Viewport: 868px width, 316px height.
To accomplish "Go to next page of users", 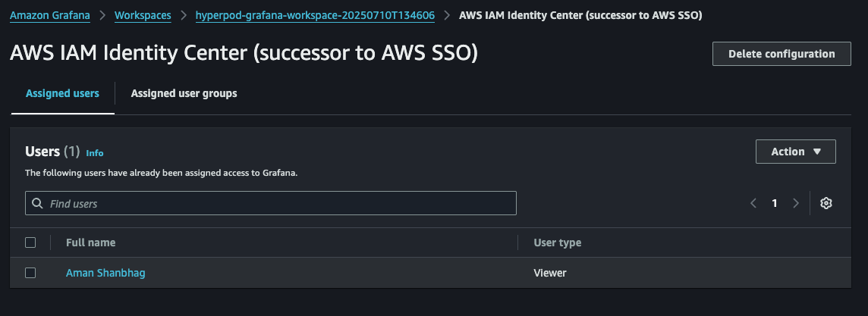I will pos(795,203).
